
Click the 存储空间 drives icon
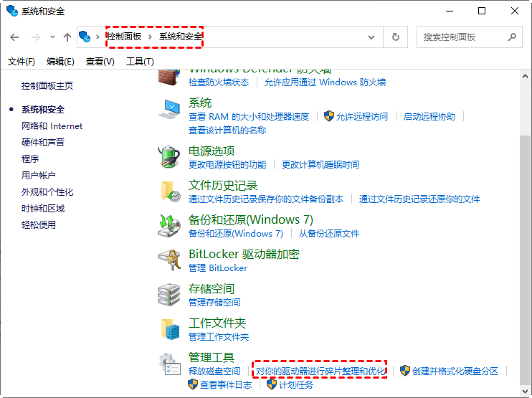[x=170, y=294]
